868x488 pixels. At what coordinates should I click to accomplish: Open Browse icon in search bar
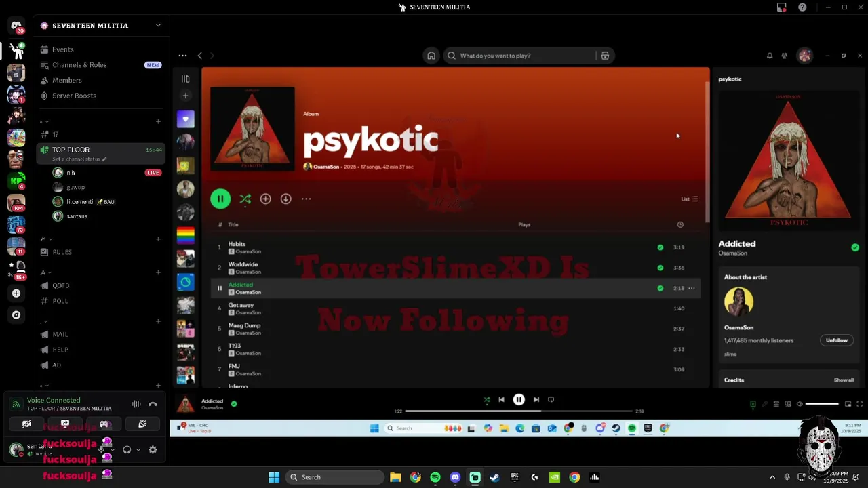coord(605,56)
